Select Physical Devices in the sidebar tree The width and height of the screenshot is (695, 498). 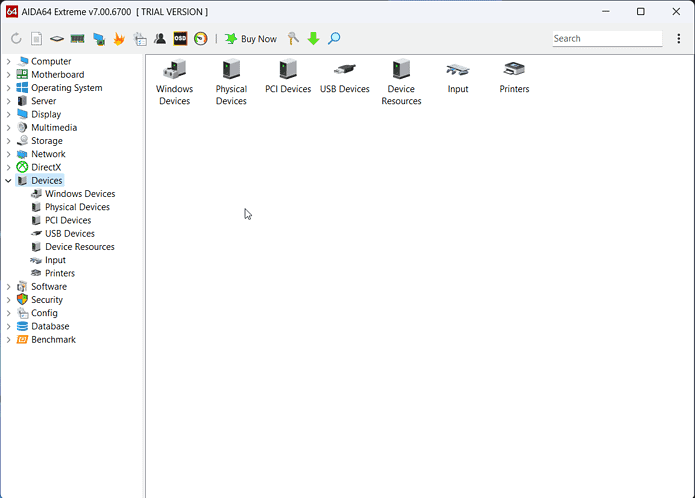click(x=77, y=207)
